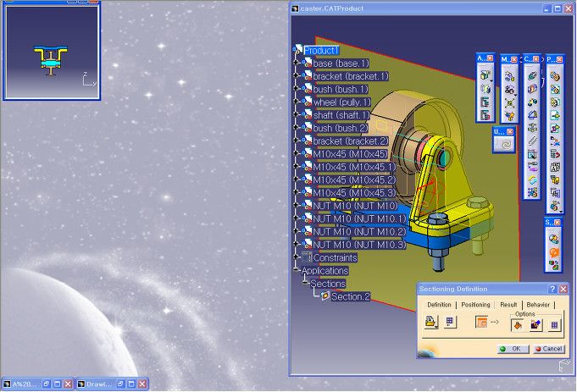Click the Change Constraint icon in the C toolbar

pos(532,179)
